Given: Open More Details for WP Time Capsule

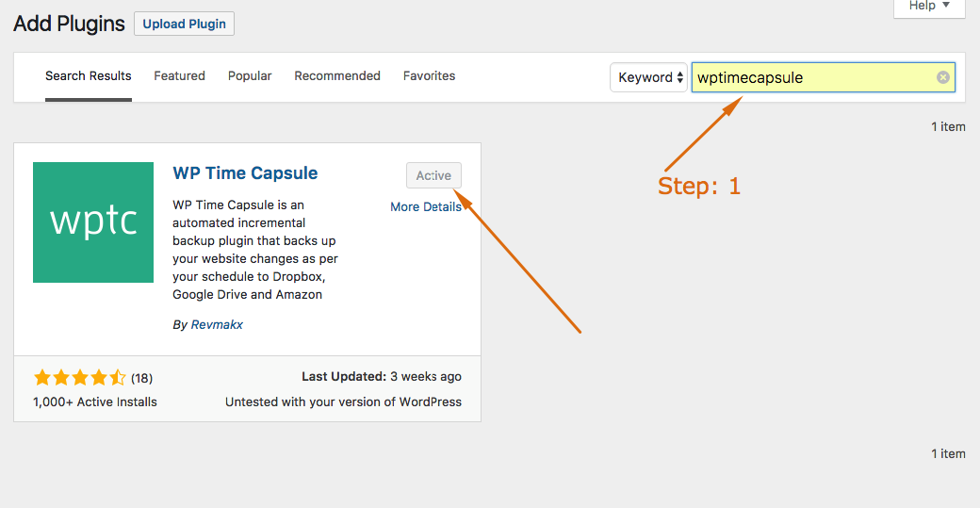Looking at the screenshot, I should [426, 206].
